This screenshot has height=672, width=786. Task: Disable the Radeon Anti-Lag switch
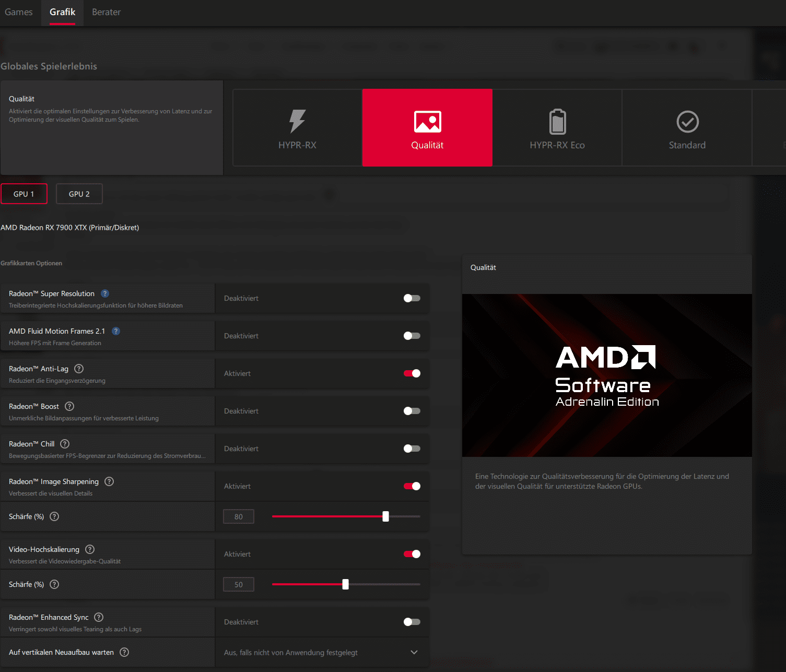coord(412,373)
